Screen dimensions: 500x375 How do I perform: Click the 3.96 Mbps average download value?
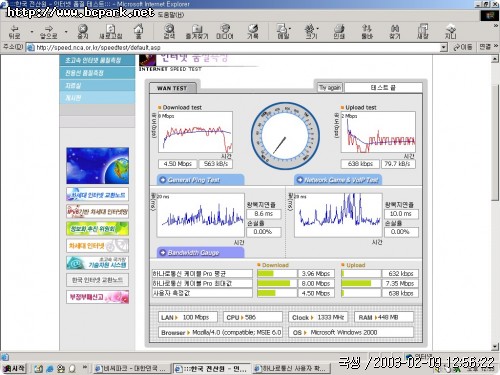coord(316,274)
